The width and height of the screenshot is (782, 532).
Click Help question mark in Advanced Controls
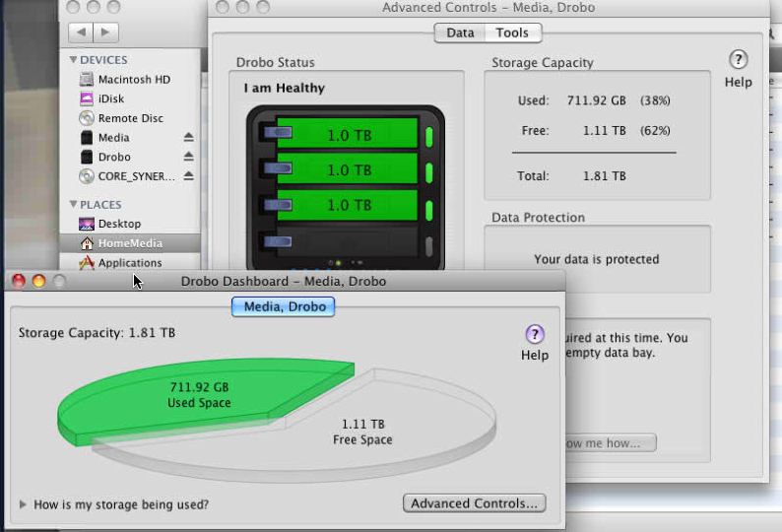pos(738,60)
